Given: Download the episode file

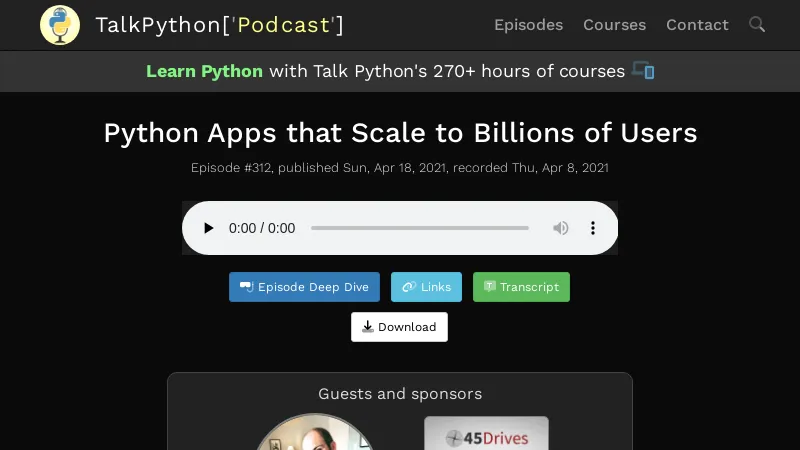Looking at the screenshot, I should coord(399,327).
